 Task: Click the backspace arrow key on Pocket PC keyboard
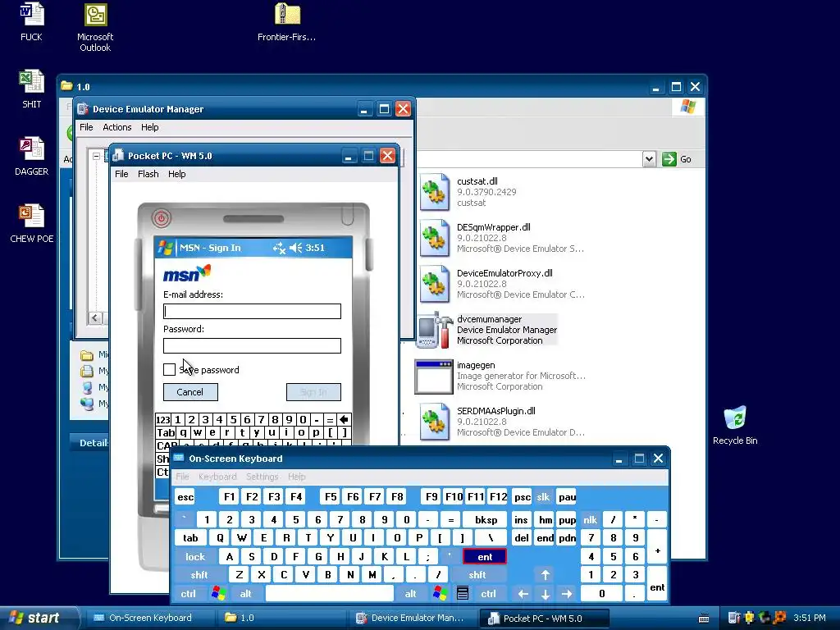click(x=344, y=419)
